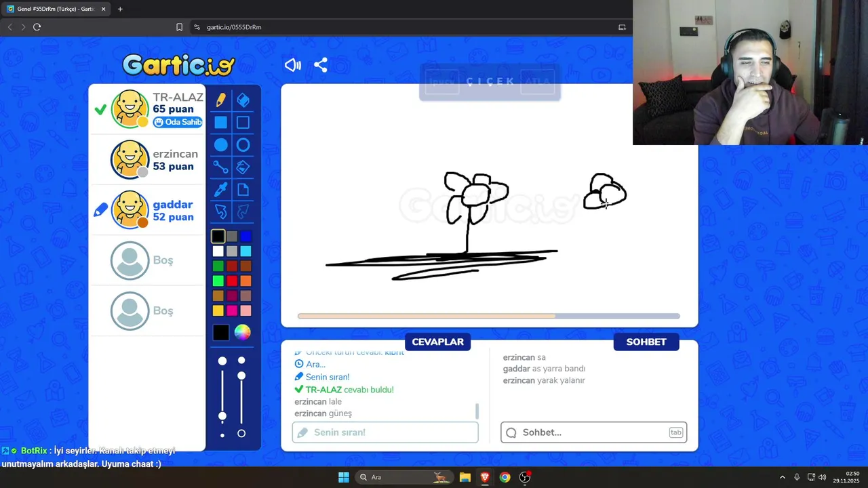Image resolution: width=868 pixels, height=488 pixels.
Task: Click the taskbar Ara search box
Action: tap(403, 477)
